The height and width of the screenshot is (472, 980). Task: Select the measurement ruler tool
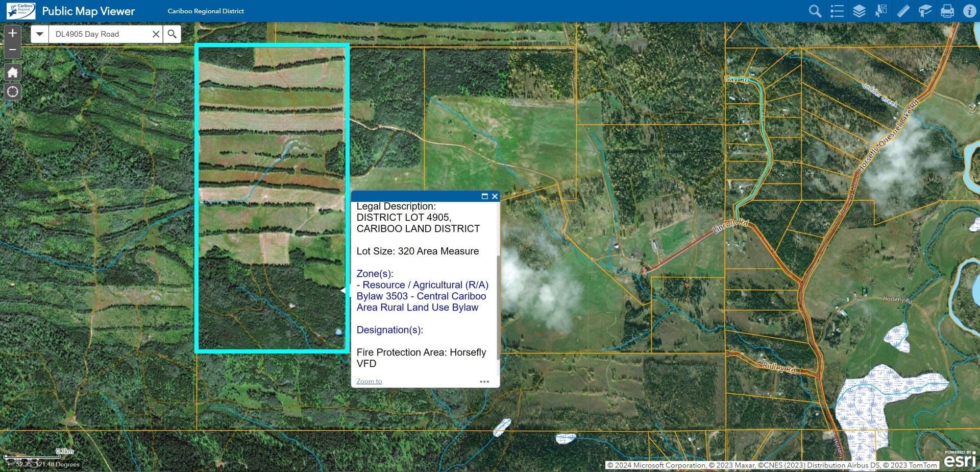902,10
